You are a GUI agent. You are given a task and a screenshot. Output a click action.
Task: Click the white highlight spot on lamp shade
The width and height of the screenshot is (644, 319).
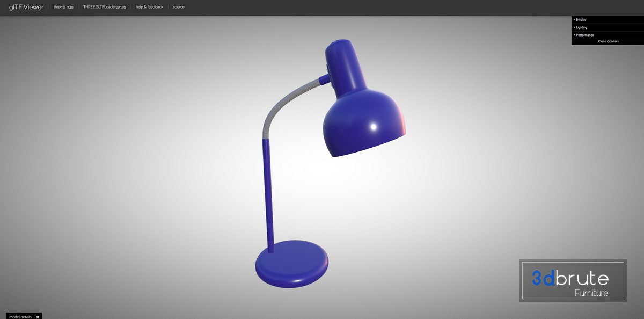tap(374, 126)
